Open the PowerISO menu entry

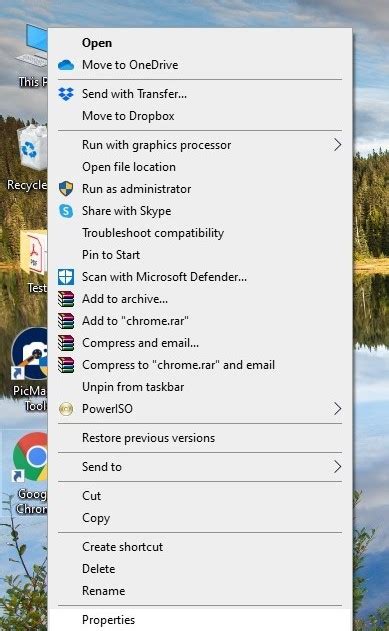[x=200, y=409]
